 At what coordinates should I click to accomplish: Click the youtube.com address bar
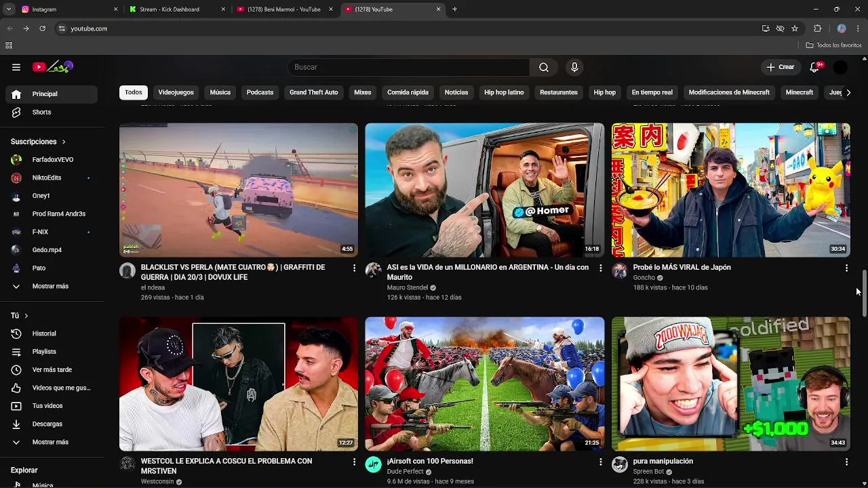tap(407, 28)
